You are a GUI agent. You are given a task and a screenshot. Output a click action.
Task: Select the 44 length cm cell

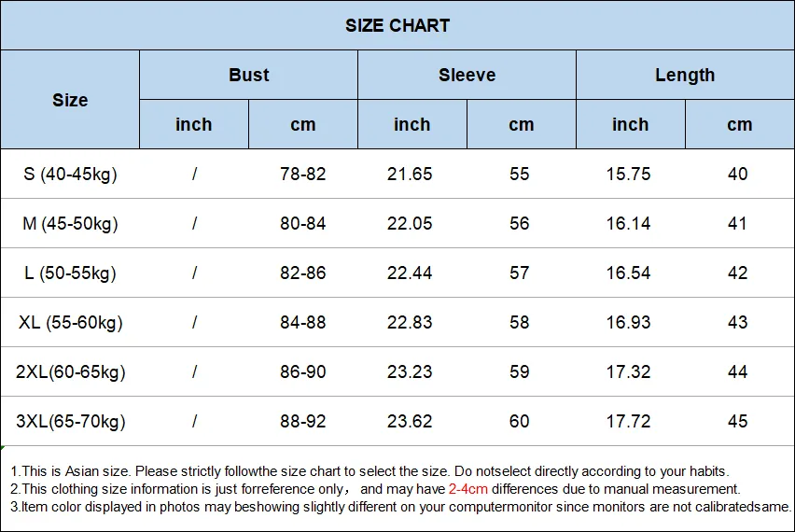click(738, 371)
